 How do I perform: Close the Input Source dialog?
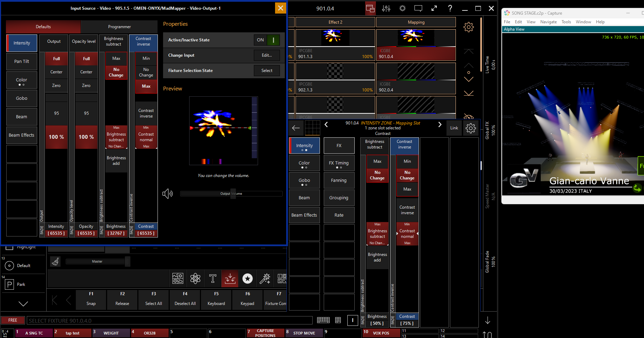(280, 8)
